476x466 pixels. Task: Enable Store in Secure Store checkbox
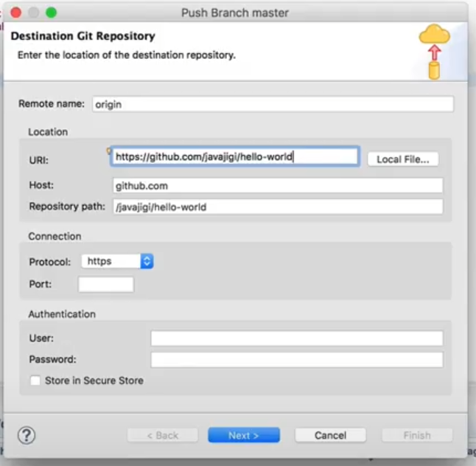[35, 380]
